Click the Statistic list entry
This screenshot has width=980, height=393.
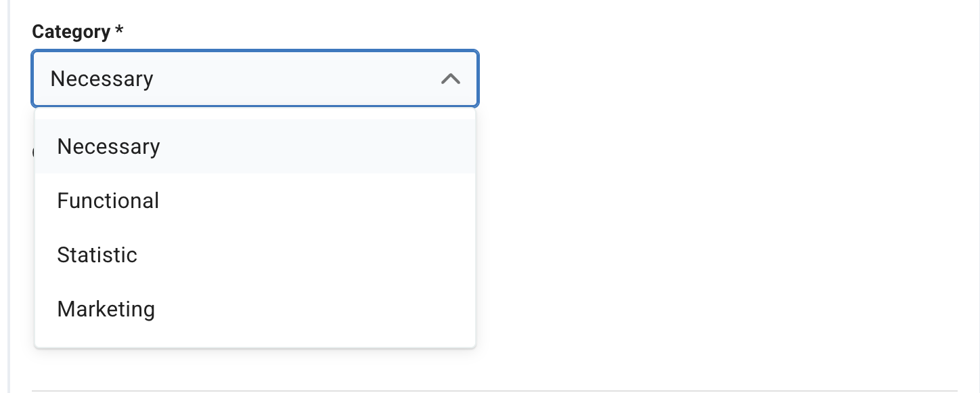97,255
